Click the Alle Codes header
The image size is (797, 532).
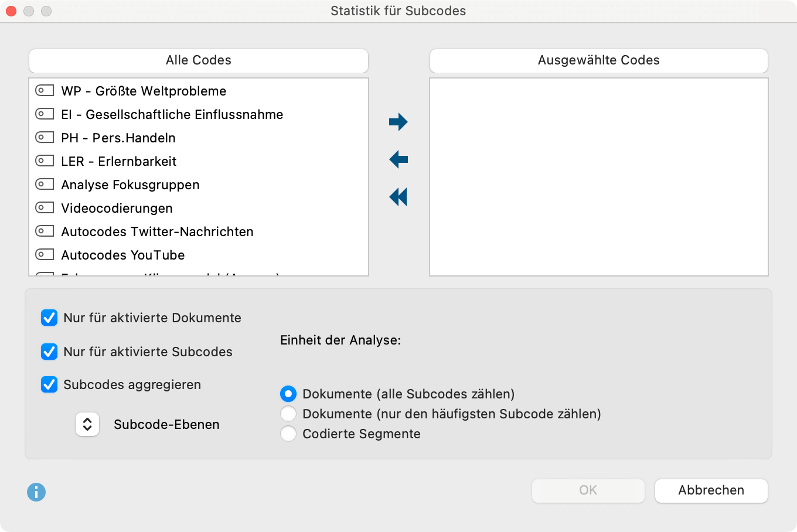tap(199, 60)
